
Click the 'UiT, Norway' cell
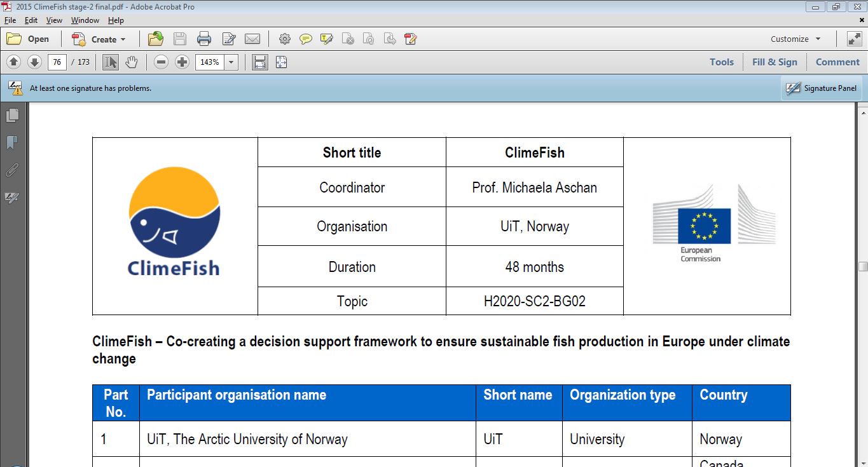(x=535, y=226)
